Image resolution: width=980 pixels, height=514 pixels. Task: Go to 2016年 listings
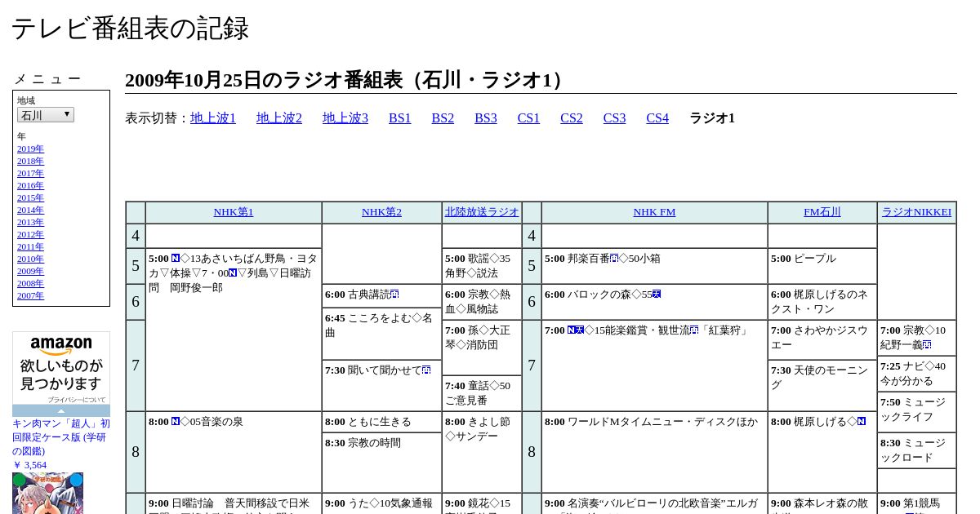click(30, 185)
